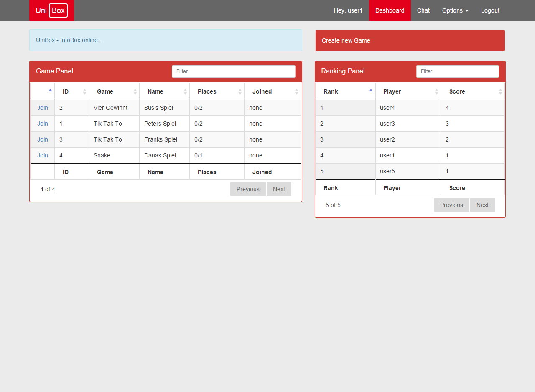Sort Game Panel by Joined column
Screen dimensions: 535x392
coord(273,91)
